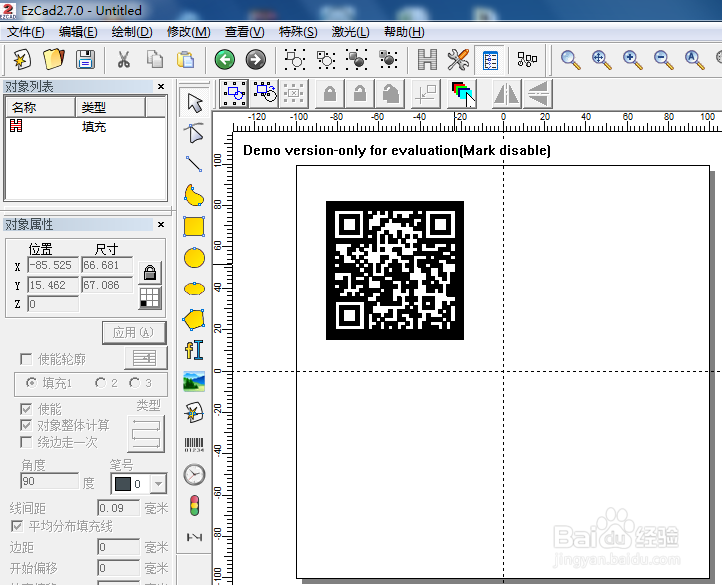Screen dimensions: 722x585
Task: Click the 应用(A) button
Action: click(x=134, y=333)
